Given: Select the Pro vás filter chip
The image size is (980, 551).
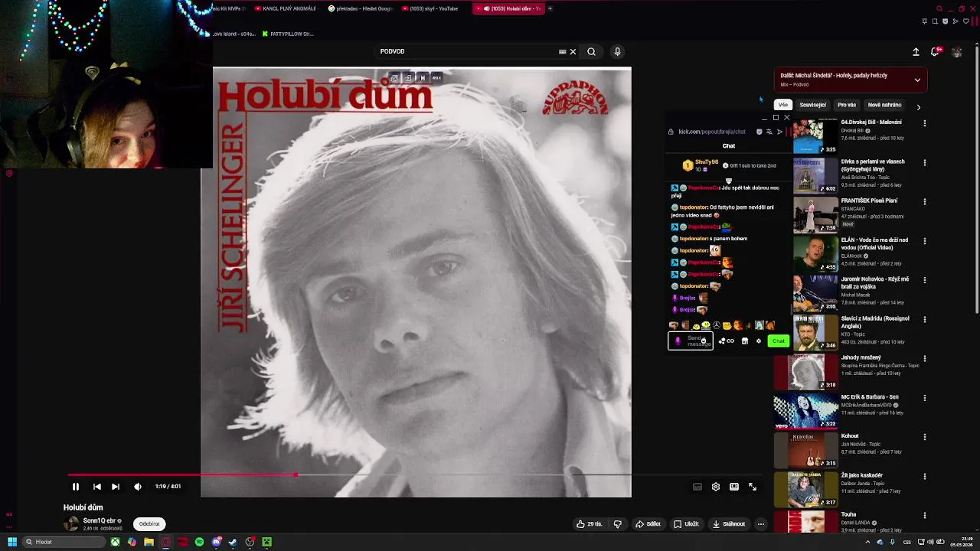Looking at the screenshot, I should point(847,105).
